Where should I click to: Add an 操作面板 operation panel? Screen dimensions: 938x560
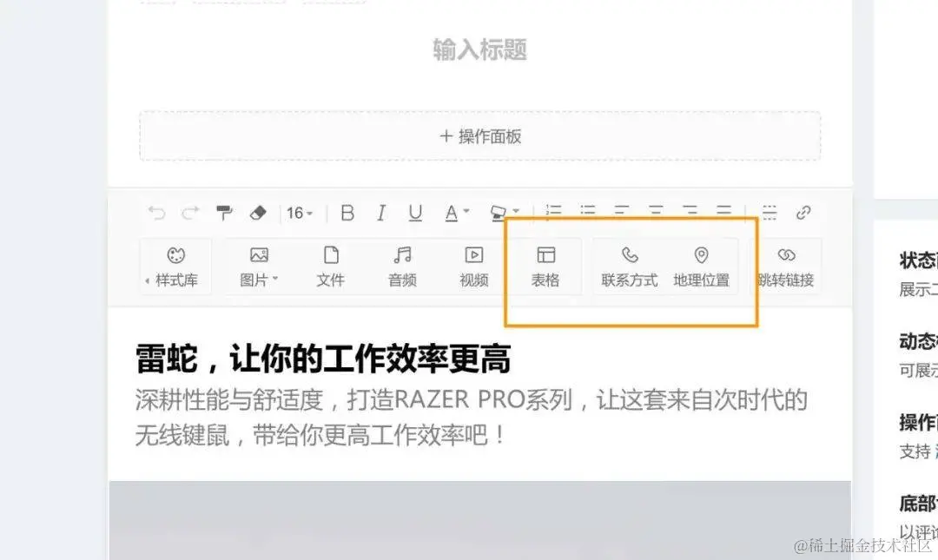click(479, 136)
